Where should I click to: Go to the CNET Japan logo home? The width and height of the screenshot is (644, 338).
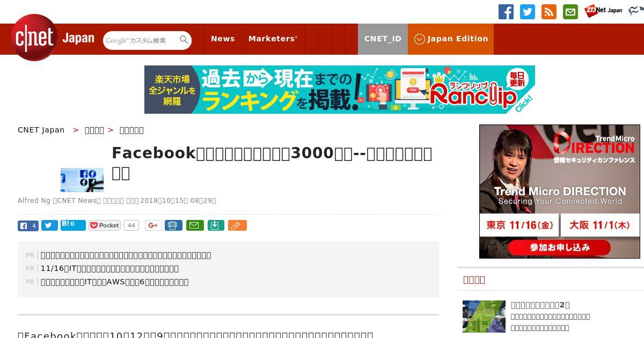[53, 38]
